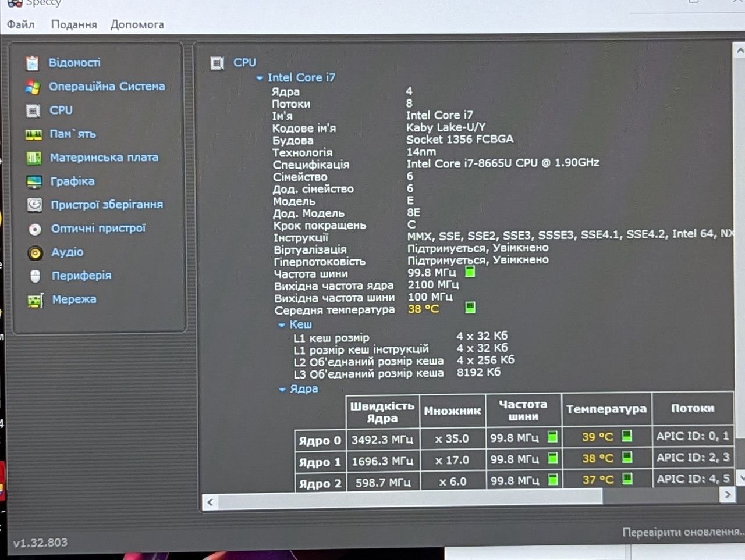
Task: Open the Периферія mouse icon
Action: tap(36, 276)
